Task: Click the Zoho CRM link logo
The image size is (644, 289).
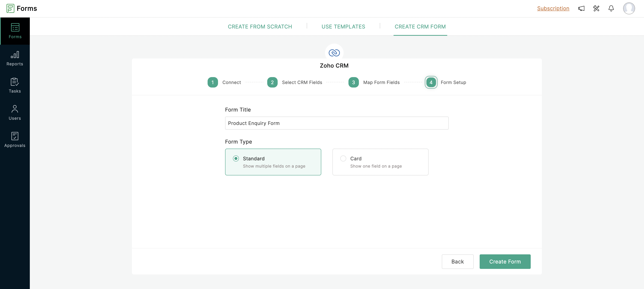Action: pos(334,53)
